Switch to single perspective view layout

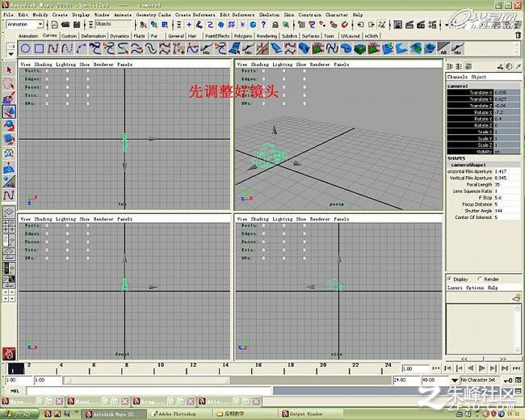point(9,212)
